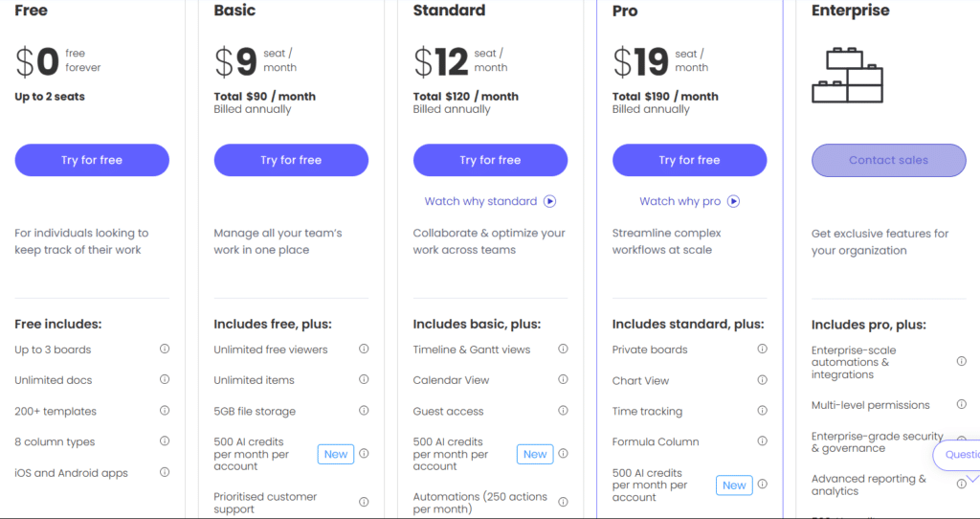Click info icon beside Multi-level permissions

(962, 404)
